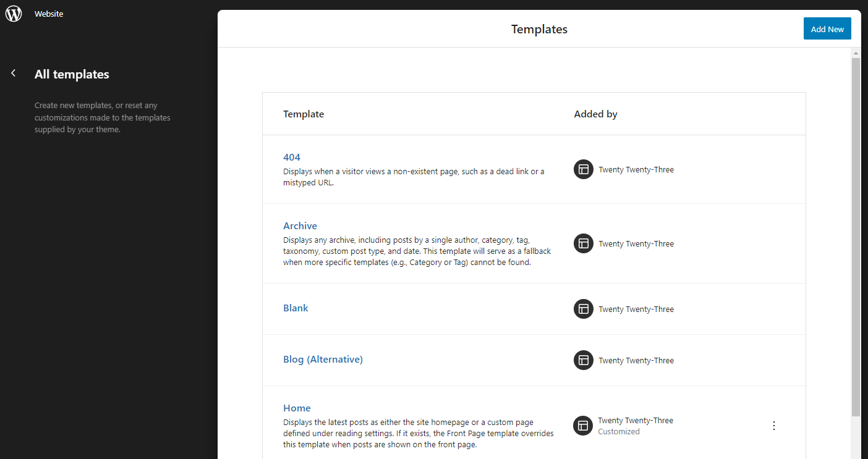The height and width of the screenshot is (459, 868).
Task: Click the layout icon beside Blog (Alternative)
Action: [583, 360]
